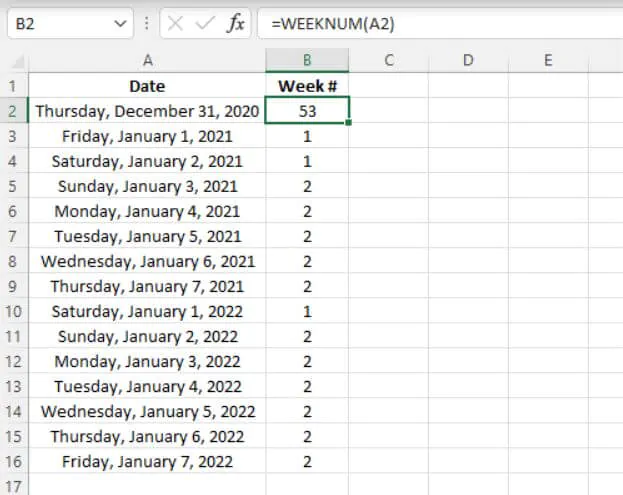Select cell with Thursday, December 31, 2020
The height and width of the screenshot is (495, 623).
click(147, 111)
